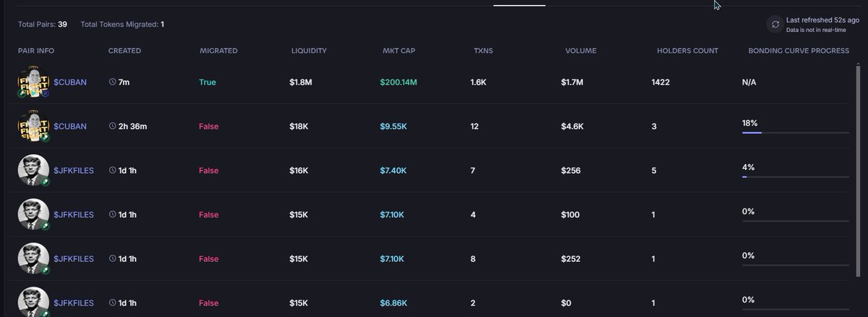Sort table by LIQUIDITY header
868x317 pixels.
click(309, 51)
